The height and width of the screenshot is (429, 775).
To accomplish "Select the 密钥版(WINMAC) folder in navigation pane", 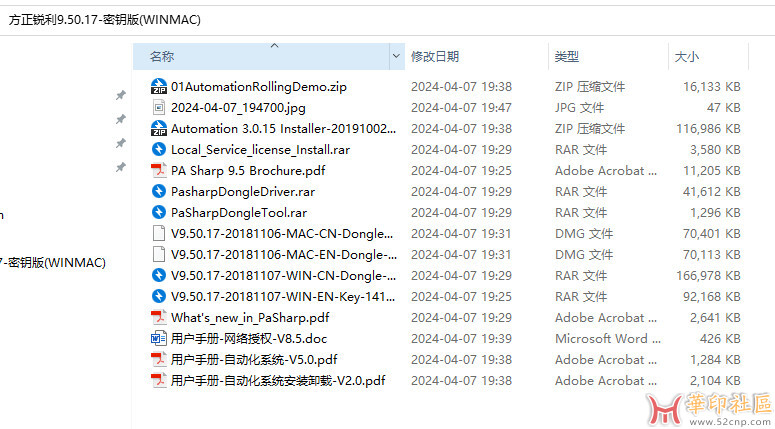I will tap(52, 262).
